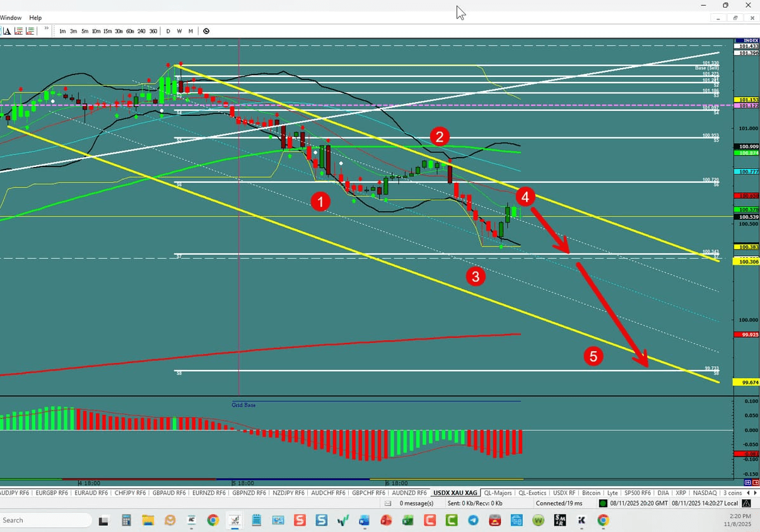Select the first chart indicator icon
760x532 pixels.
click(18, 30)
